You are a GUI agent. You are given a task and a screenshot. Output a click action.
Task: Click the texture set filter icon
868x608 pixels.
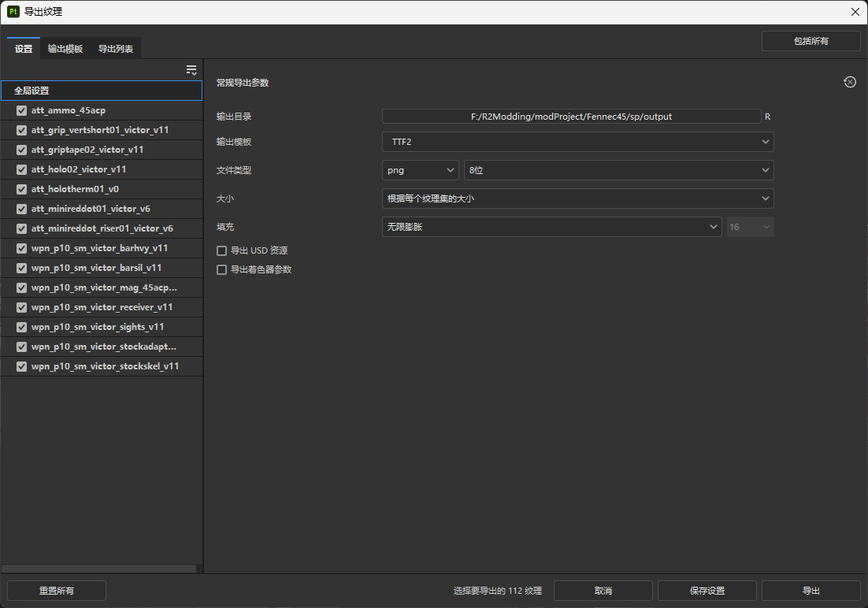click(191, 70)
